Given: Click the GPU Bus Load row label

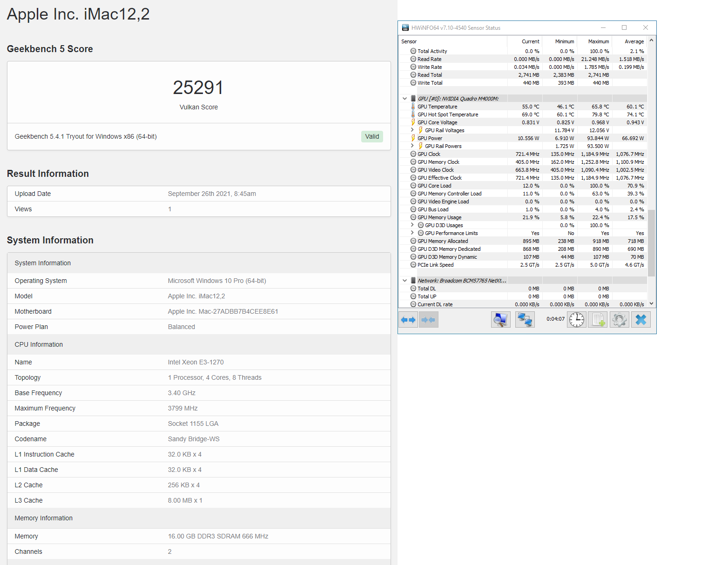Looking at the screenshot, I should click(x=433, y=209).
